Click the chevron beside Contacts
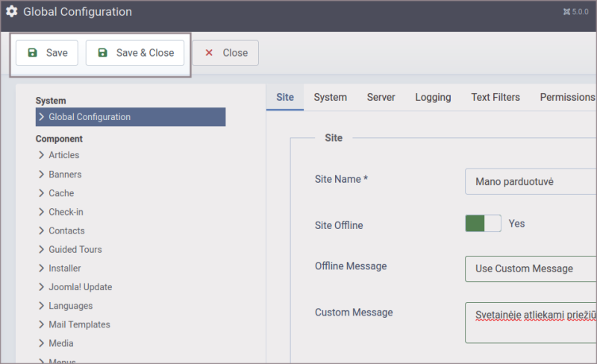Image resolution: width=597 pixels, height=364 pixels. click(x=42, y=230)
